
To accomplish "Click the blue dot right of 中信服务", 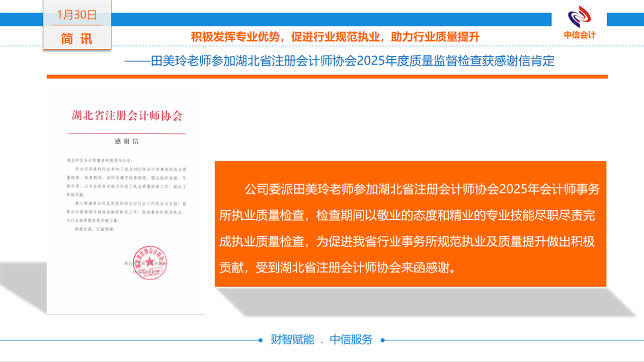I will point(383,340).
